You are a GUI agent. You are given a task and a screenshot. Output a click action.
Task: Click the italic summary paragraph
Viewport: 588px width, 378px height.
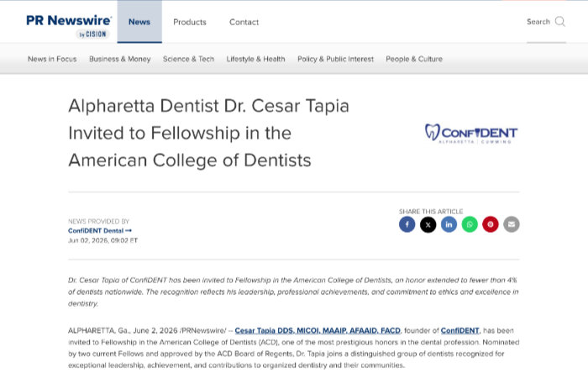(x=293, y=291)
